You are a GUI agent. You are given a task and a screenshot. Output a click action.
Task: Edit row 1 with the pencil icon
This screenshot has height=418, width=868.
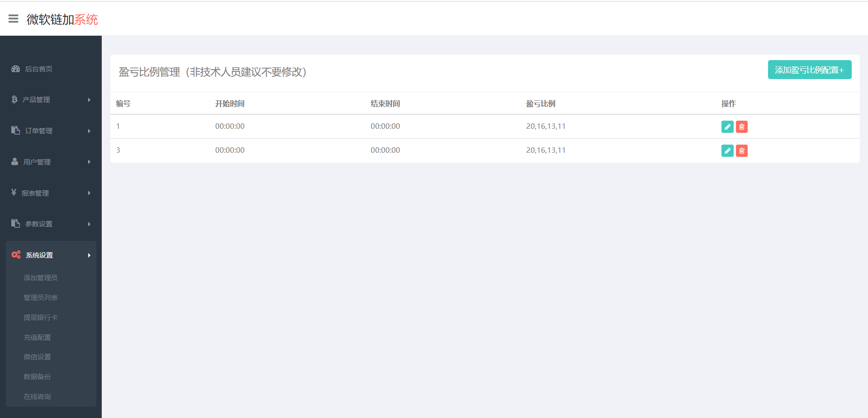coord(727,127)
